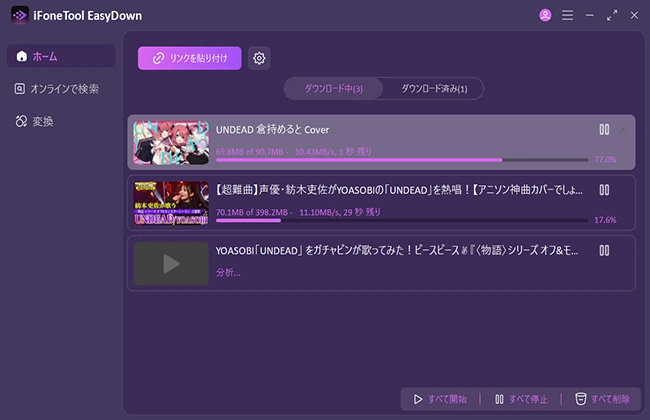This screenshot has width=650, height=420.
Task: Click the iFoneTool EasyDown logo icon
Action: [x=19, y=15]
